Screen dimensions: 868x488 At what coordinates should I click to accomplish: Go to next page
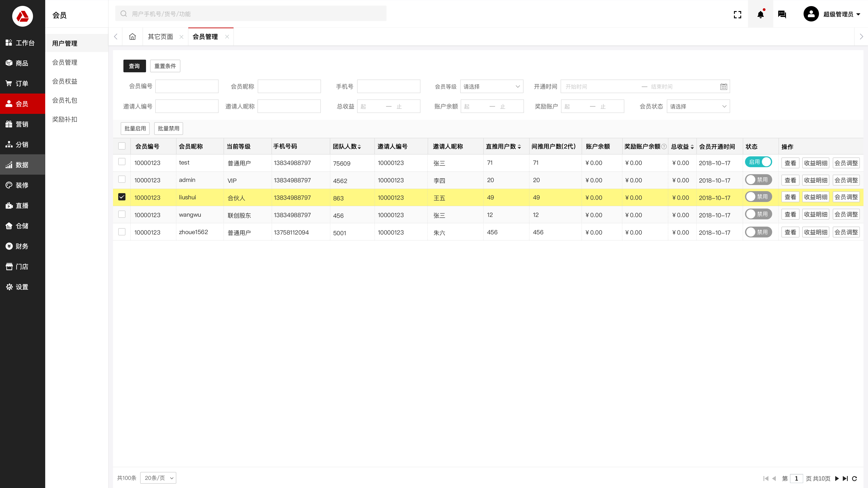click(x=837, y=479)
